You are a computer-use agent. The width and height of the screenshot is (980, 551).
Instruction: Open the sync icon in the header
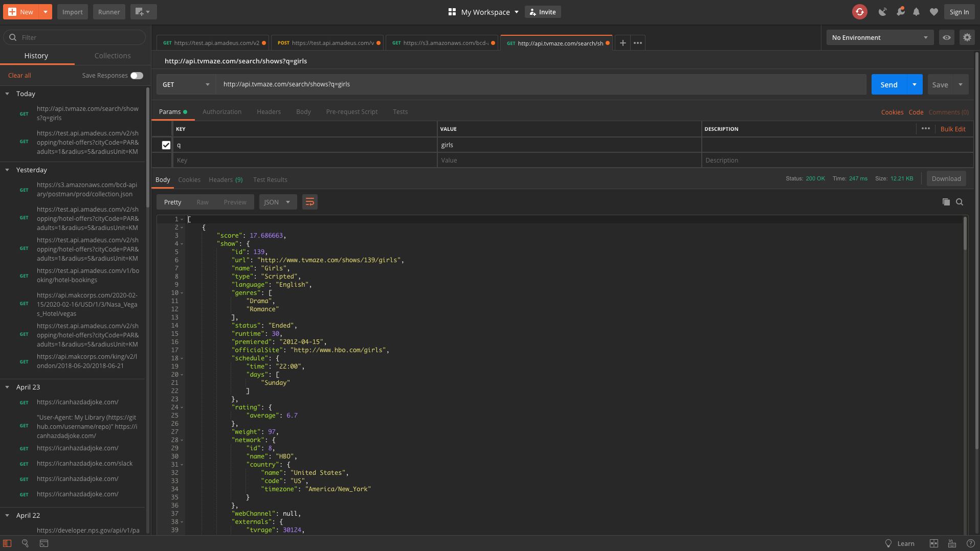click(859, 12)
